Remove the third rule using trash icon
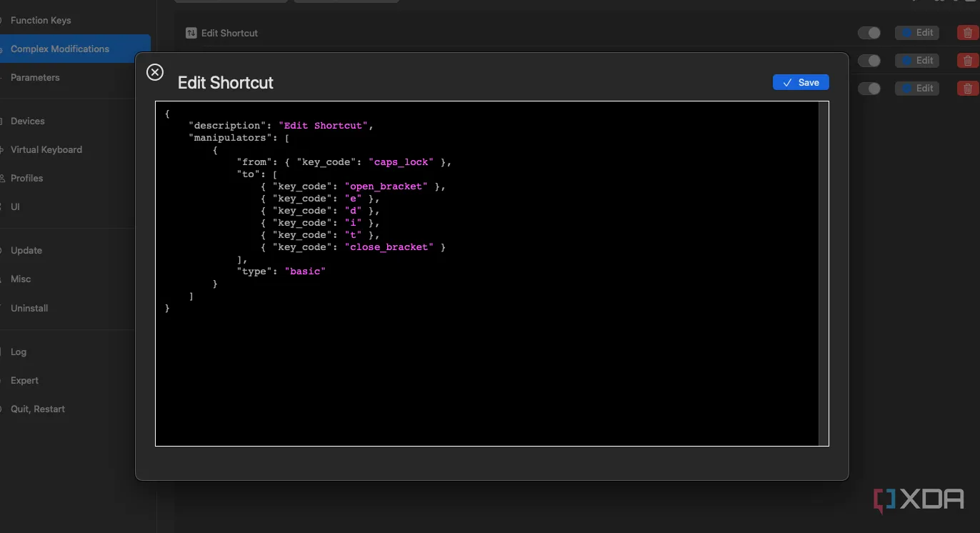Image resolution: width=980 pixels, height=533 pixels. tap(967, 89)
